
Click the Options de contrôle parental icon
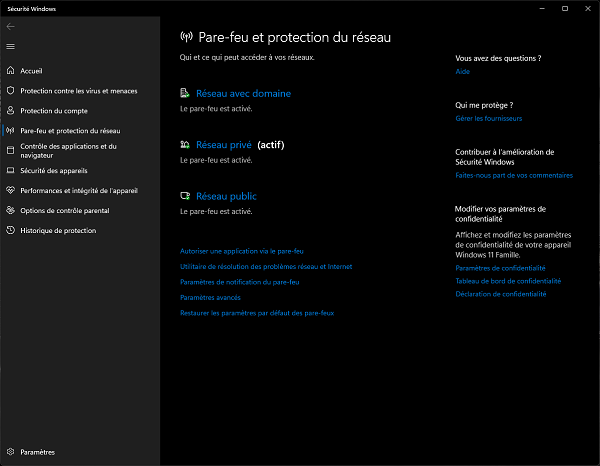10,210
